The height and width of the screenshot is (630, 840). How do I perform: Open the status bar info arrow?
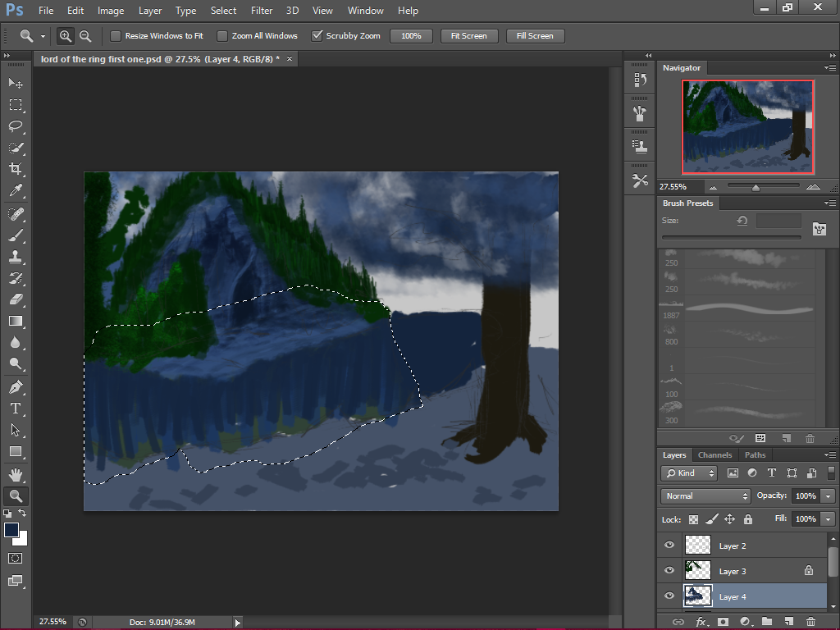(x=237, y=623)
